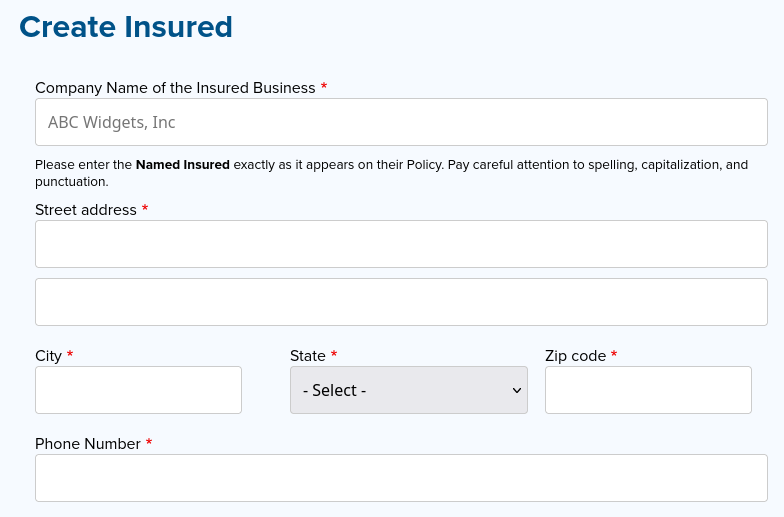This screenshot has width=784, height=517.
Task: Click the 'Company Name of the Insured Business' label
Action: point(175,88)
